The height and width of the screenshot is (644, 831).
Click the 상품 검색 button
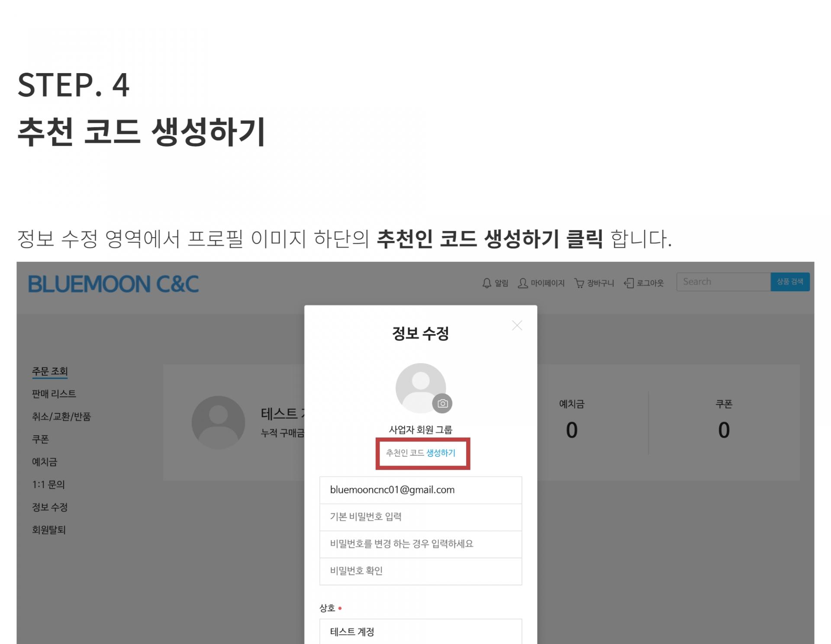(x=790, y=282)
